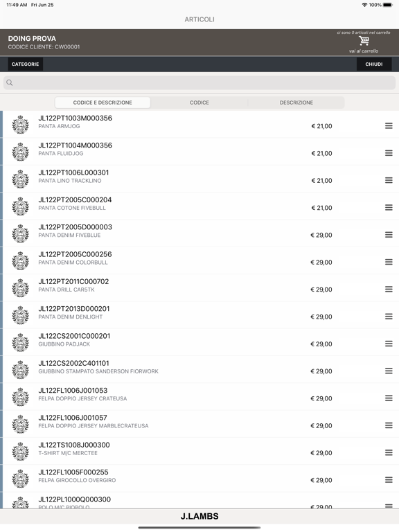Open menu icon for PANTA DENIM COLORBULL
Image resolution: width=399 pixels, height=532 pixels.
click(389, 262)
